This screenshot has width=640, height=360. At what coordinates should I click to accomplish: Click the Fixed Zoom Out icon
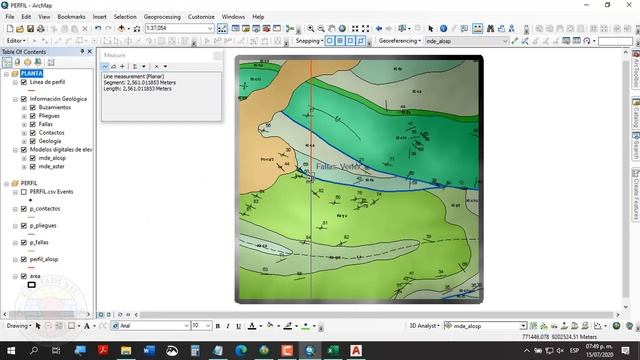(366, 29)
